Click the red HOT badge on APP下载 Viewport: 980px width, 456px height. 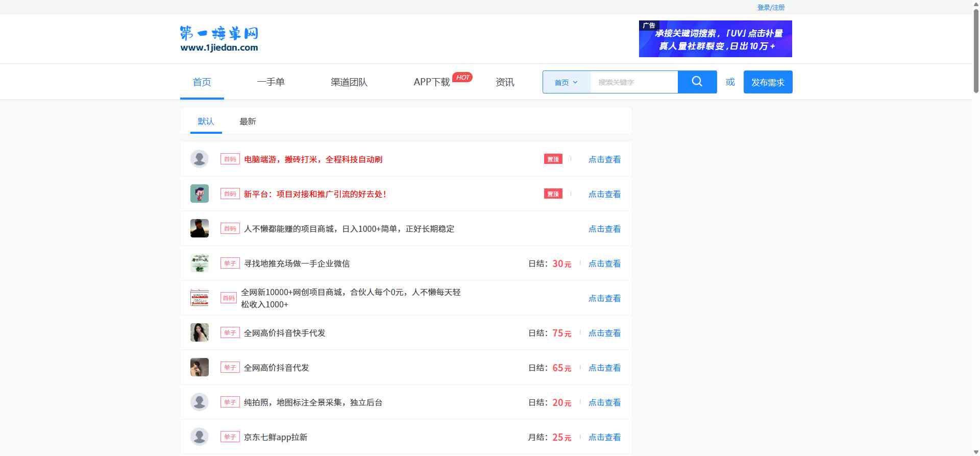click(462, 78)
